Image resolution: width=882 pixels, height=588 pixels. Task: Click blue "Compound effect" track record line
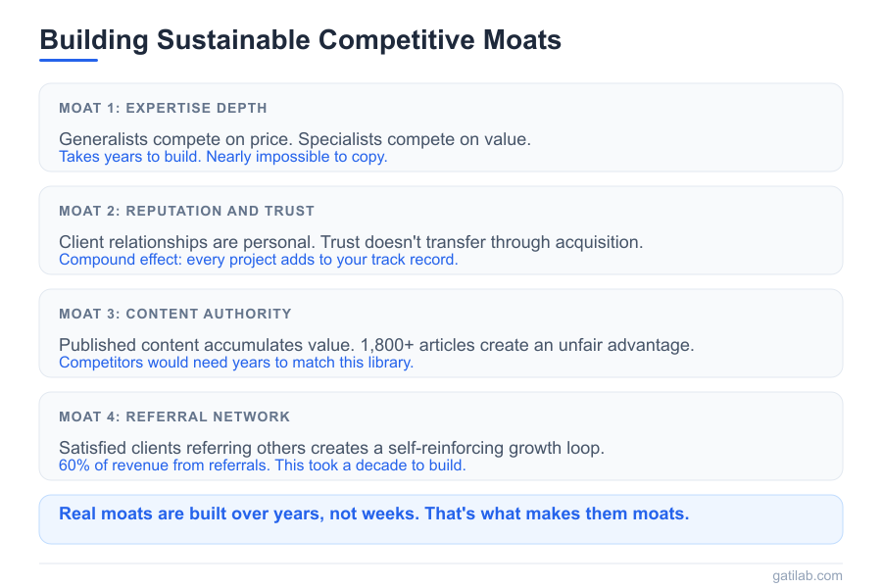coord(259,260)
